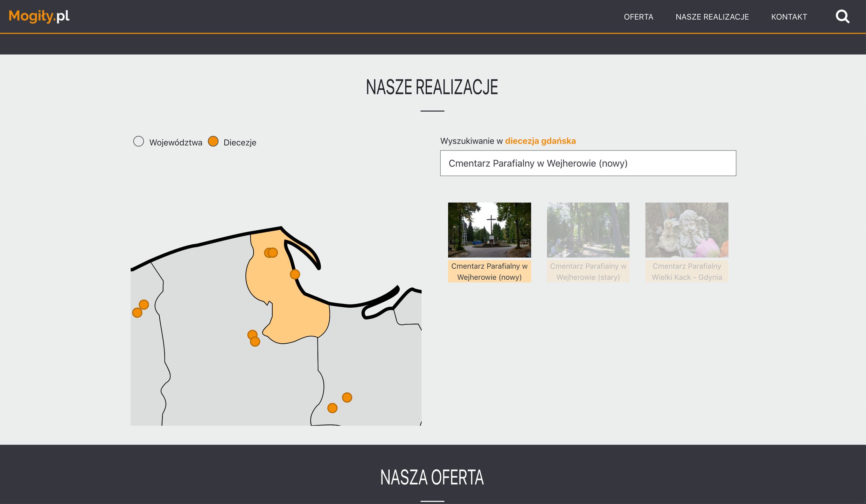Select the orange marker on the highlighted diocese
This screenshot has height=504, width=866.
coord(295,274)
